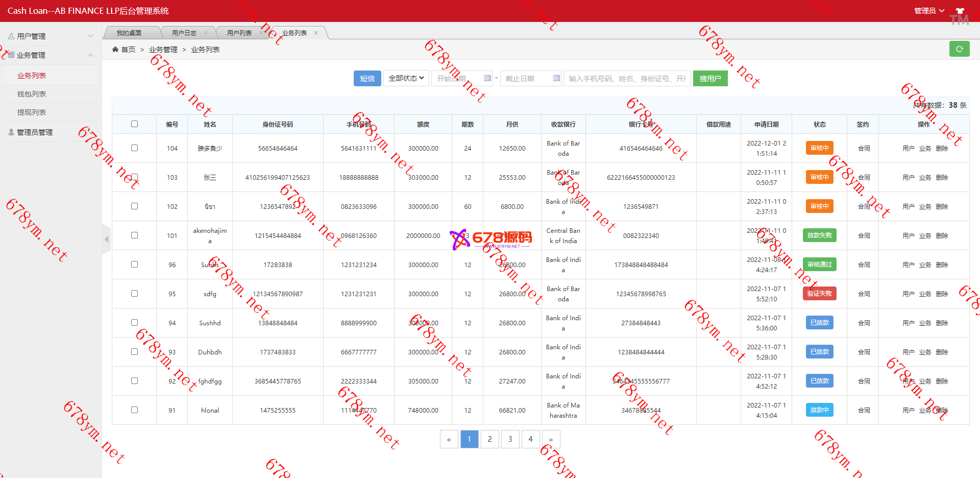Open the start date calendar icon

coord(487,78)
